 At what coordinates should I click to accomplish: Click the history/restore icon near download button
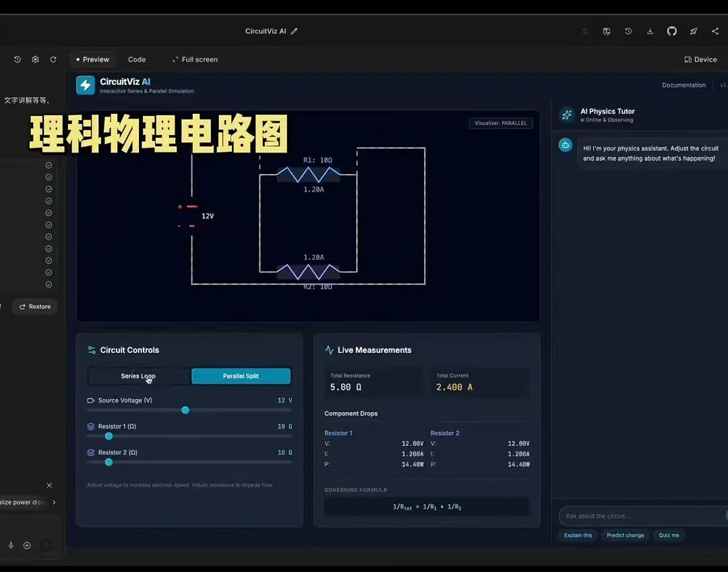pos(628,31)
